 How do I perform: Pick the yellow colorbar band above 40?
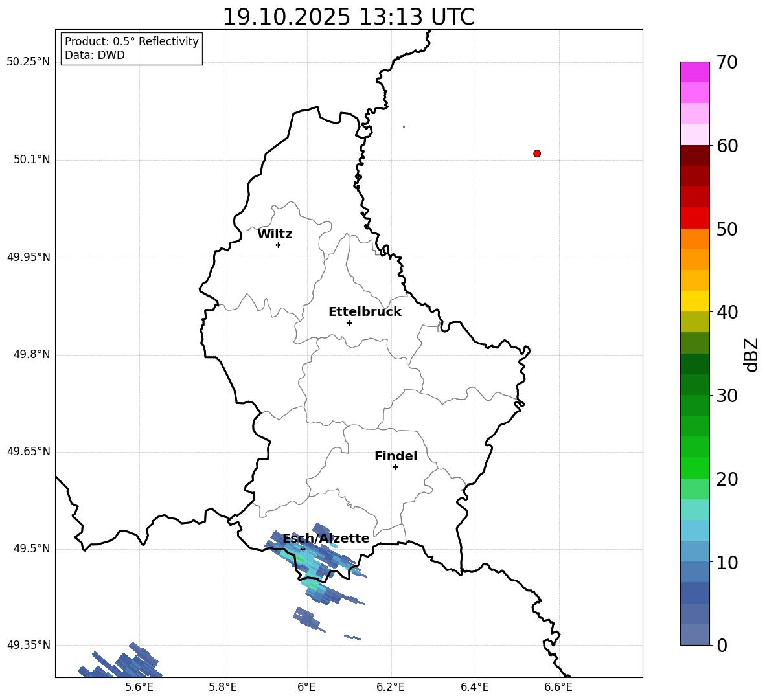click(x=694, y=301)
